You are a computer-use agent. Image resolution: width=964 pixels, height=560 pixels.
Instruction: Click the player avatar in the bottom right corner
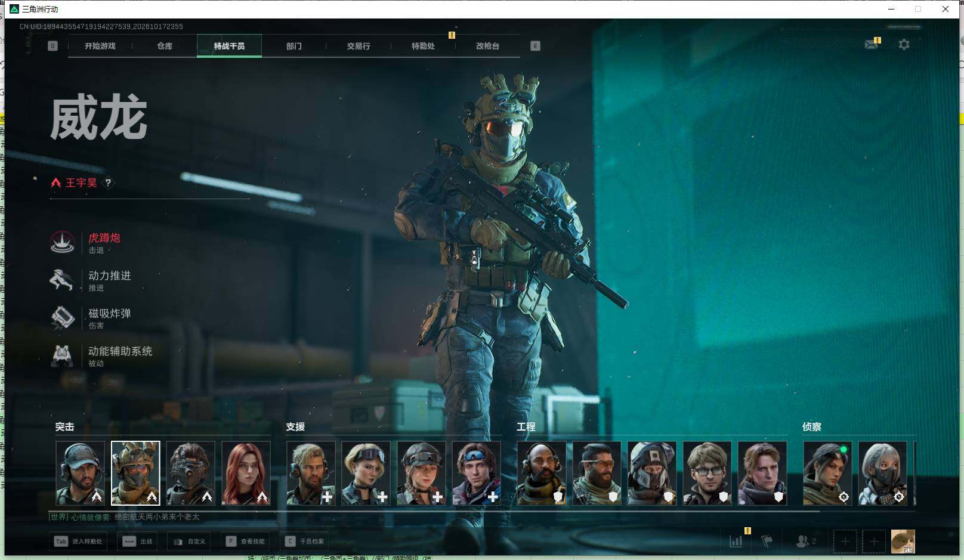903,542
